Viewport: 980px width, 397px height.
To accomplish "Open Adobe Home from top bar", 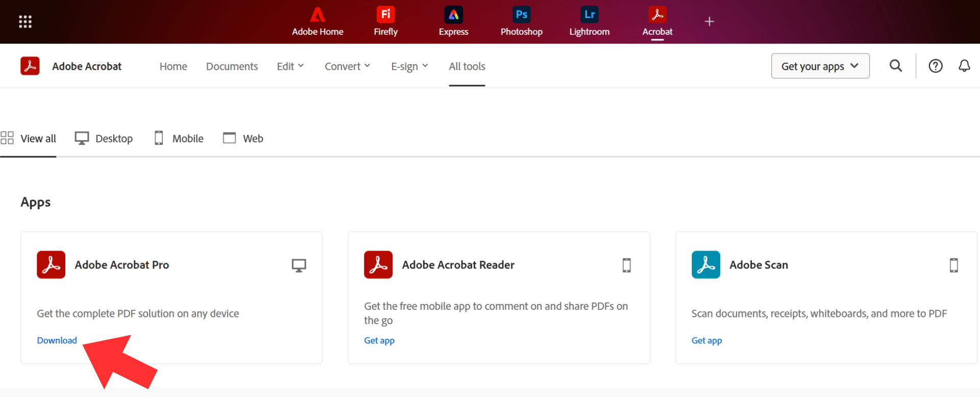I will pos(317,21).
